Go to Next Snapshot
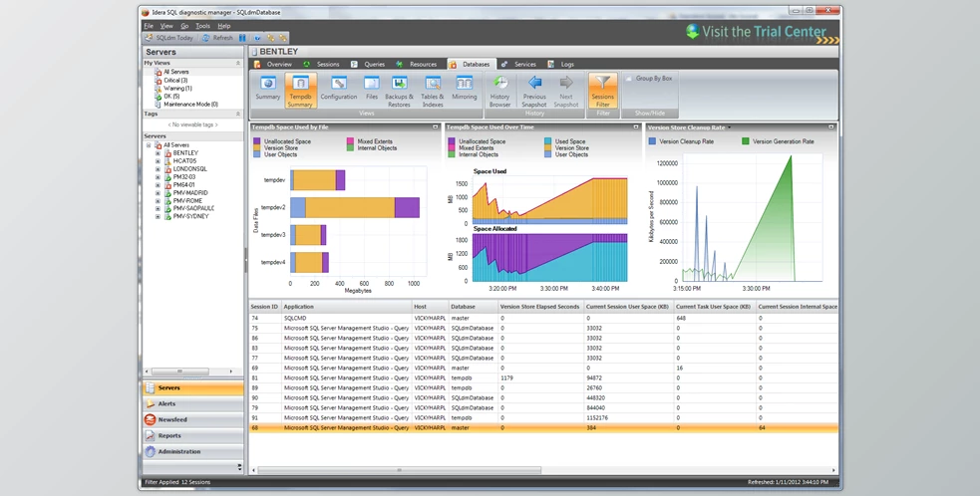 (x=566, y=92)
